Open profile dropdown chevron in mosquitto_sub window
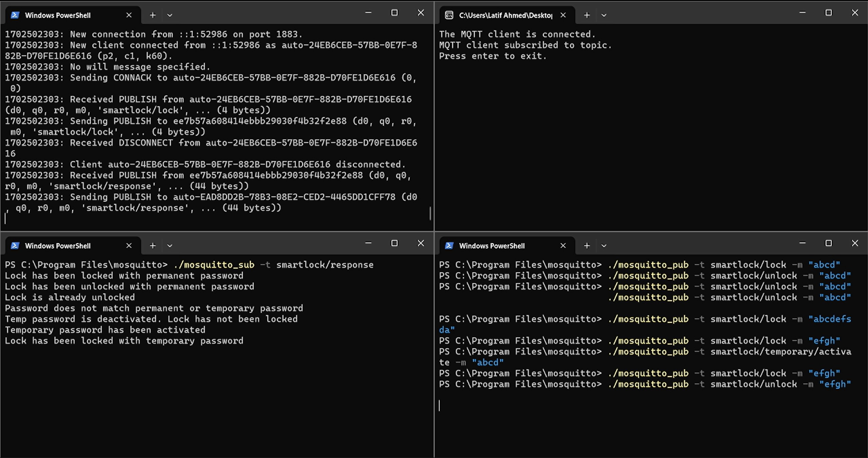This screenshot has height=458, width=868. coord(170,245)
